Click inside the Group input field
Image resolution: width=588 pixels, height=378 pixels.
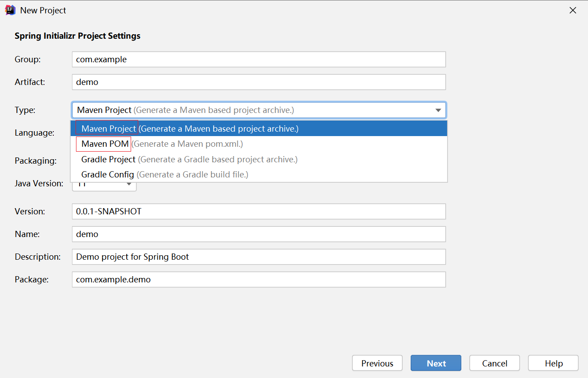pos(259,59)
